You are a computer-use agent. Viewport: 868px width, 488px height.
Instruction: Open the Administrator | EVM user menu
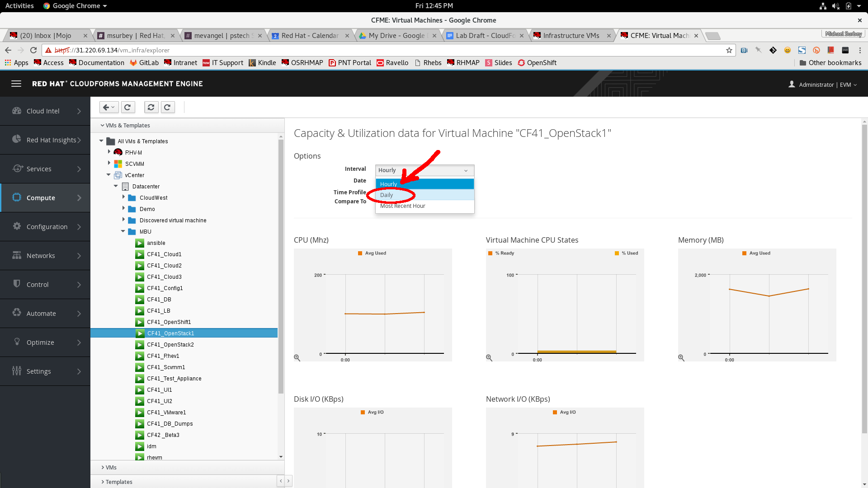[822, 84]
